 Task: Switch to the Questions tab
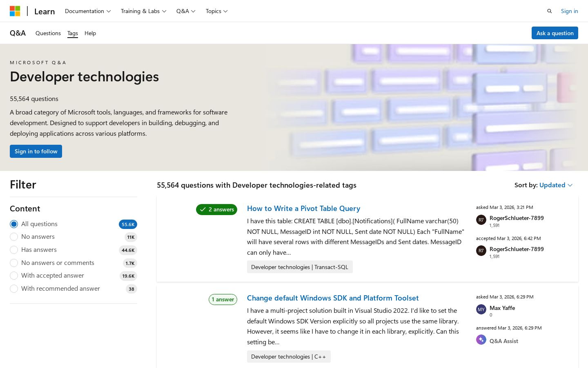click(48, 33)
